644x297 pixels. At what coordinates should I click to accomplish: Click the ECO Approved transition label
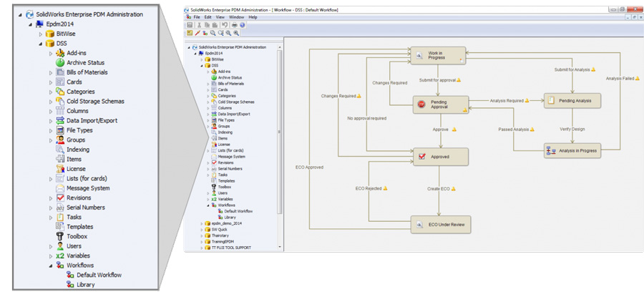309,167
